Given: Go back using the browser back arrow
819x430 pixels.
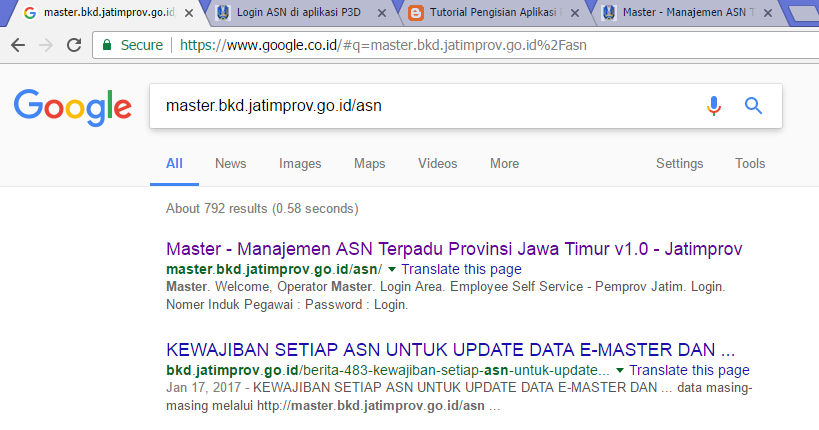Looking at the screenshot, I should coord(18,45).
